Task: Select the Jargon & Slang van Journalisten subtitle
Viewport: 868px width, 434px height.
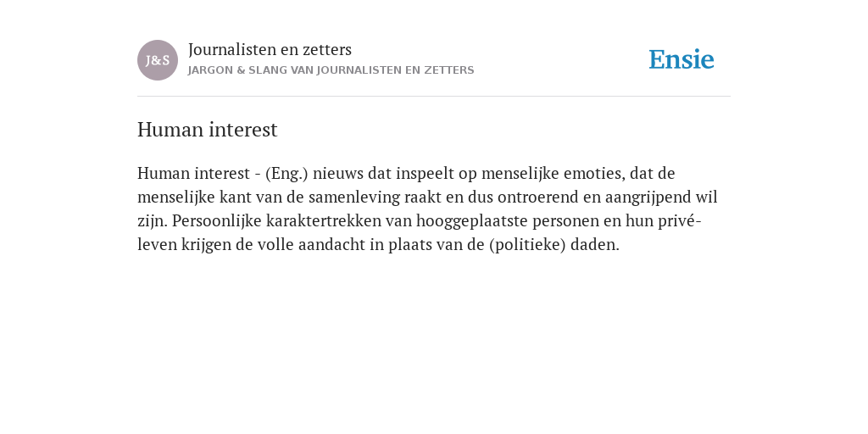Action: coord(331,70)
